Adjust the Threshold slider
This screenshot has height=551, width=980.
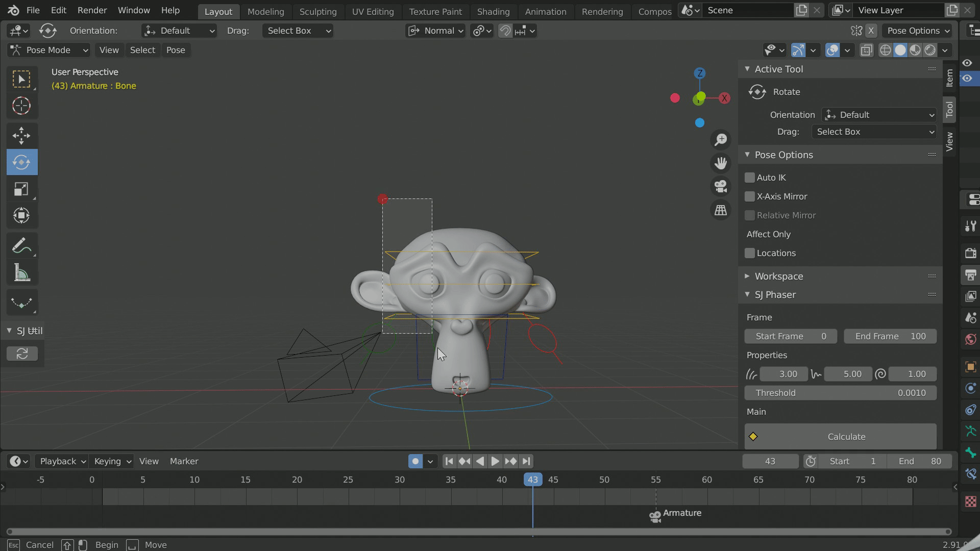click(840, 393)
